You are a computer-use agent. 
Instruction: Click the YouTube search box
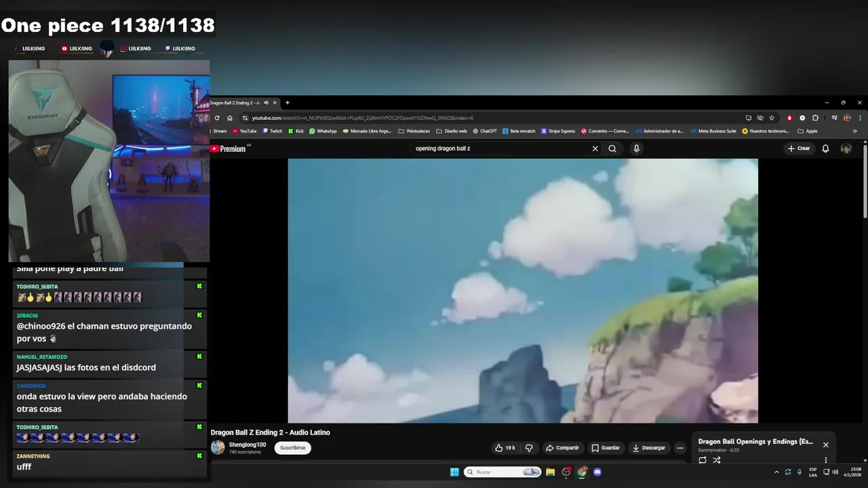(x=500, y=148)
